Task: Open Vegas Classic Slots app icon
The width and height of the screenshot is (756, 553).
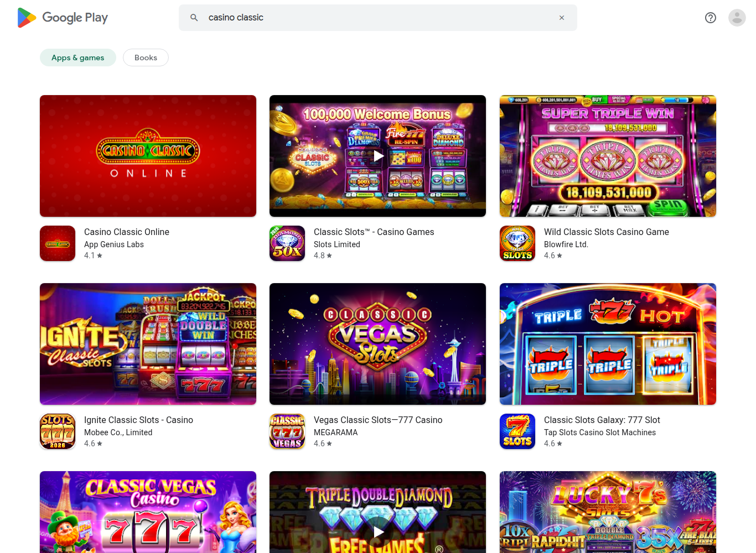Action: 287,431
